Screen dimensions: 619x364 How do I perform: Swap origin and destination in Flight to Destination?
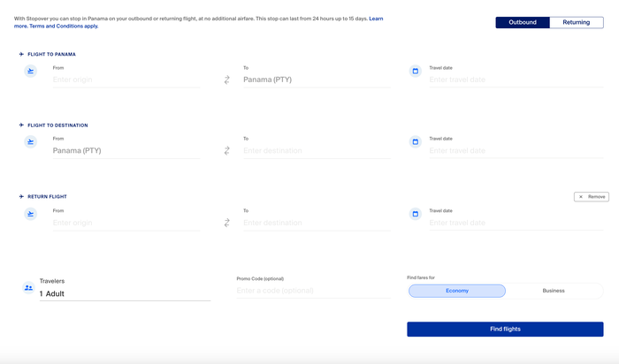tap(227, 151)
